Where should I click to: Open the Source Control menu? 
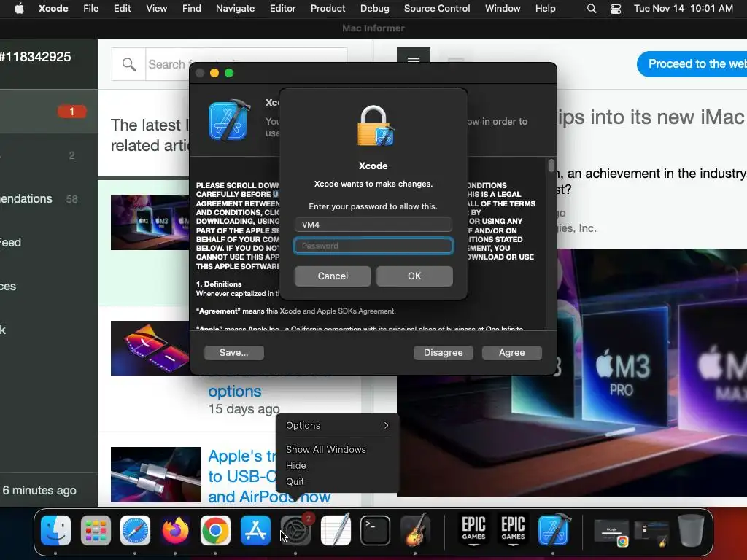437,8
